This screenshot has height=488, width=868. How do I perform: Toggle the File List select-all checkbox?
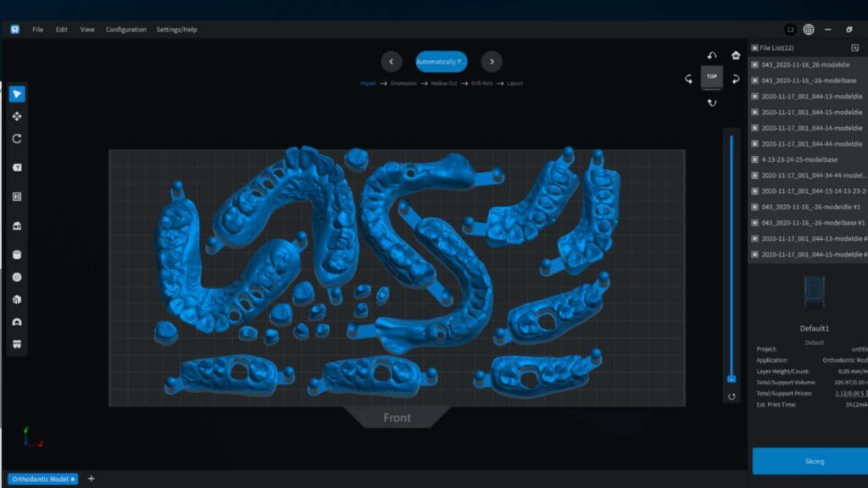pyautogui.click(x=754, y=48)
